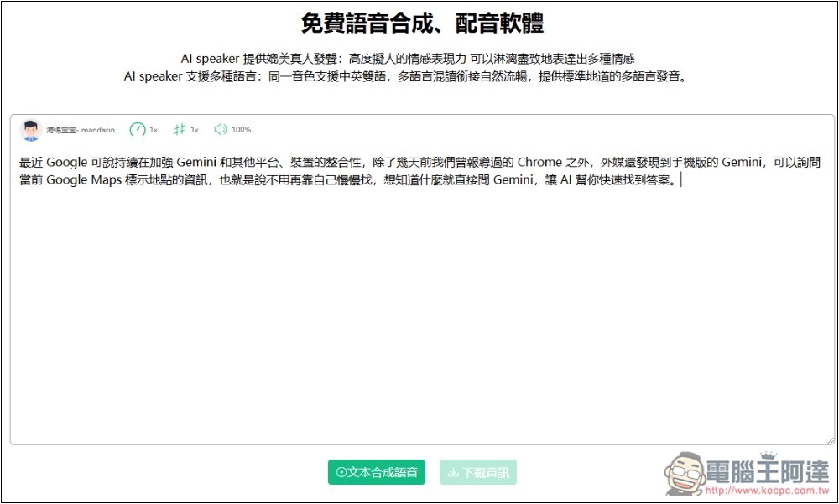
Task: Click the pitch 1x value
Action: click(195, 130)
